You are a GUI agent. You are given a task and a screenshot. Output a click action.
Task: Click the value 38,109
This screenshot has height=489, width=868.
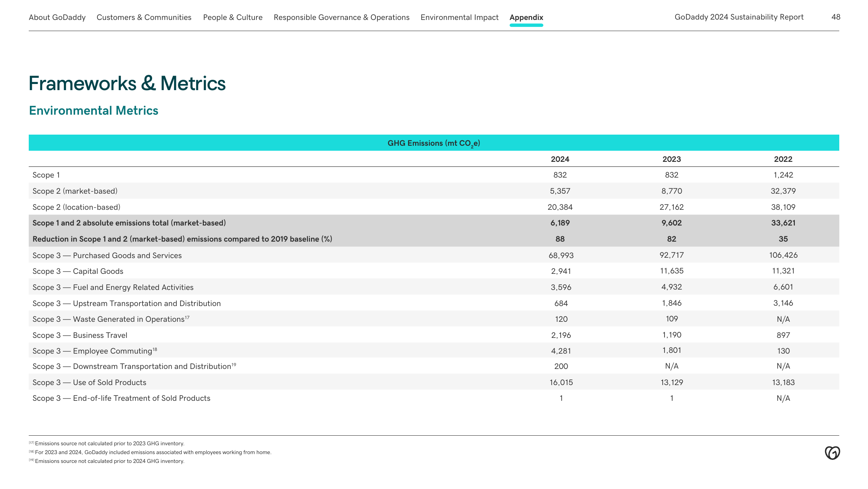coord(783,207)
